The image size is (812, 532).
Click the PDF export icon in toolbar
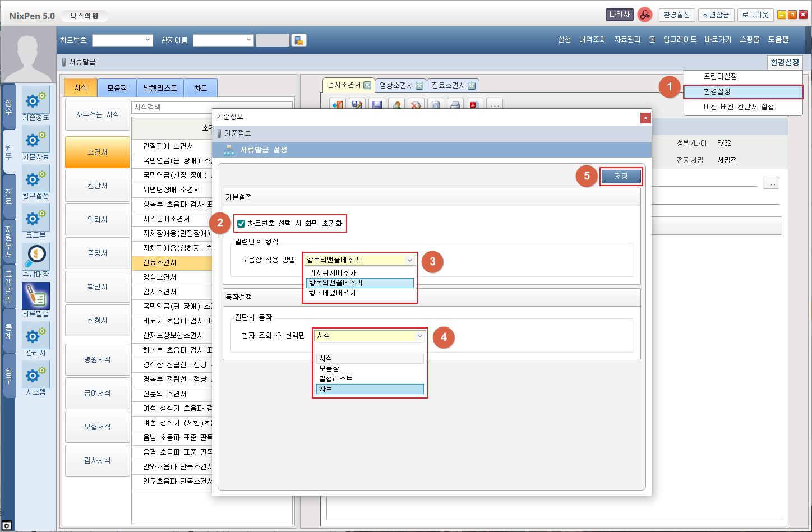click(x=474, y=105)
